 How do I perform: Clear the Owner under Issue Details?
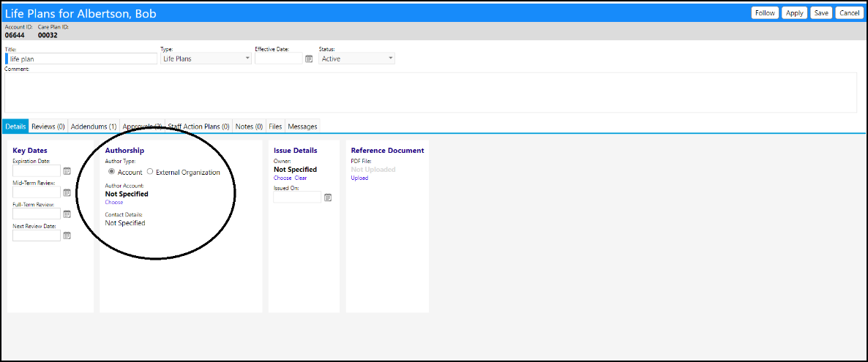point(301,178)
